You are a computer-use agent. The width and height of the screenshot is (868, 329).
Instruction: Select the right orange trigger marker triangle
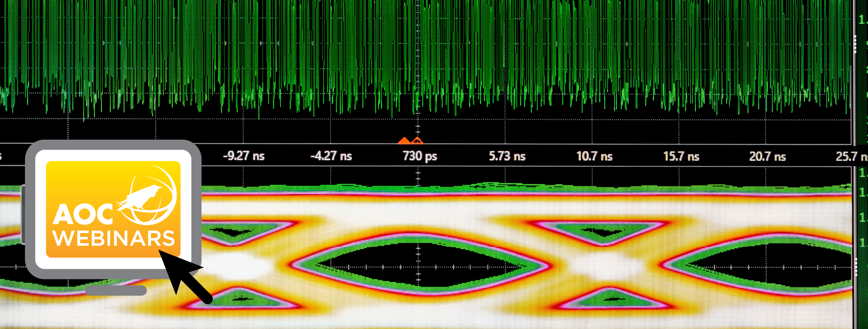417,141
